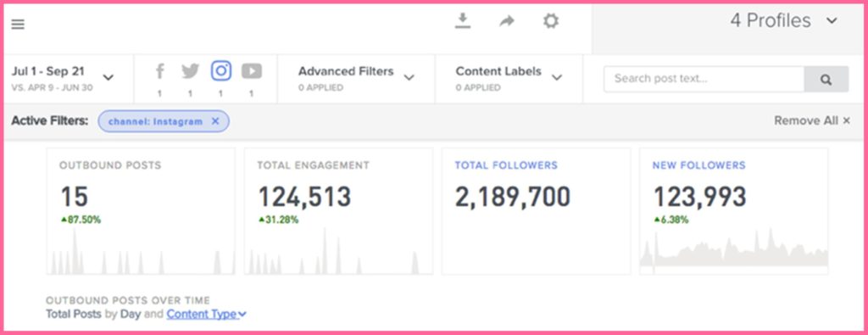Open the Content Type dropdown link
Viewport: 868px width, 335px height.
pos(206,314)
